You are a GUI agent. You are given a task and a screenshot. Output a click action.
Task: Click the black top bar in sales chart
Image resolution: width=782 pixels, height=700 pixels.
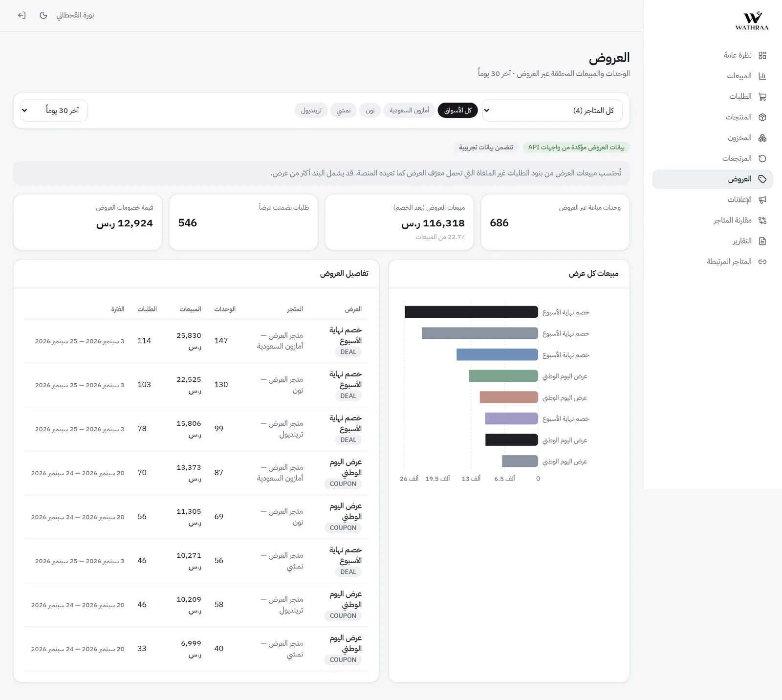click(x=471, y=312)
